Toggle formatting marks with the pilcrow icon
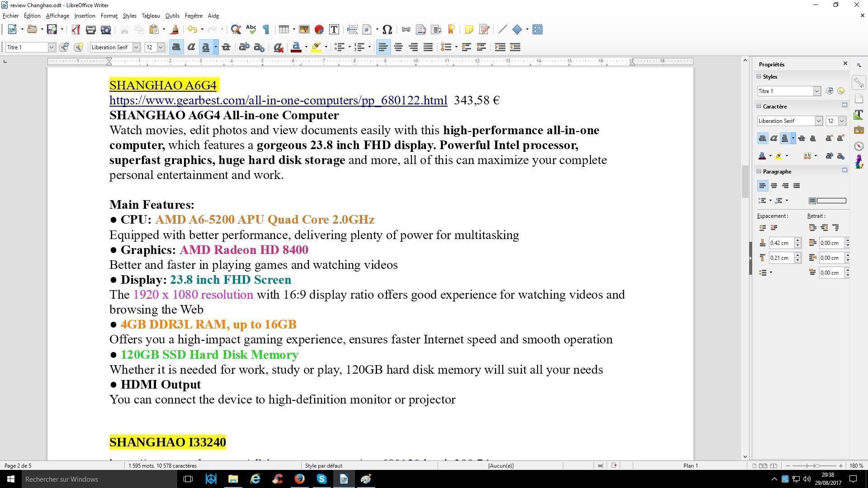 tap(266, 30)
